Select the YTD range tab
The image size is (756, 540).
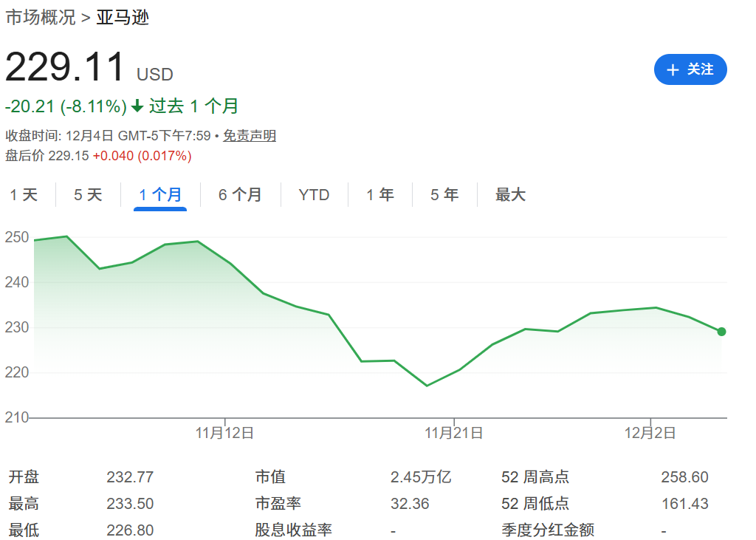(x=315, y=194)
